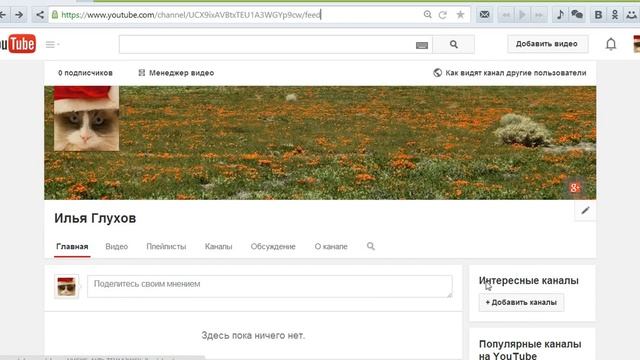Switch to the 'О канале' tab
Image resolution: width=640 pixels, height=360 pixels.
click(331, 247)
